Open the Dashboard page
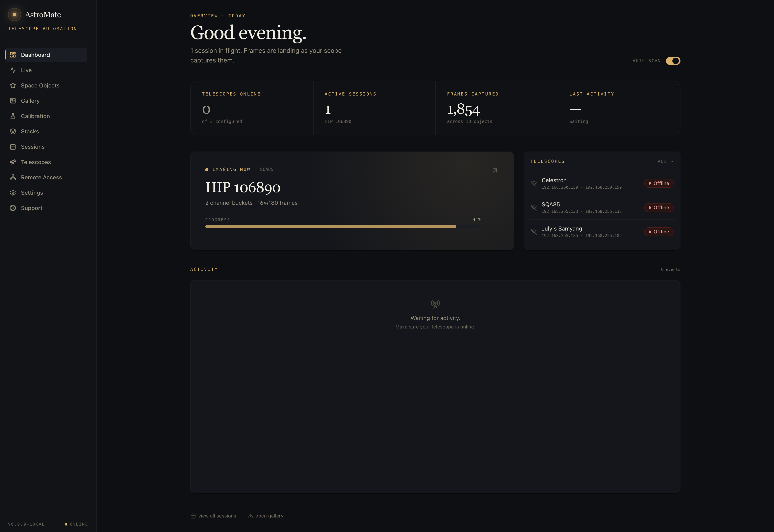 (x=46, y=55)
